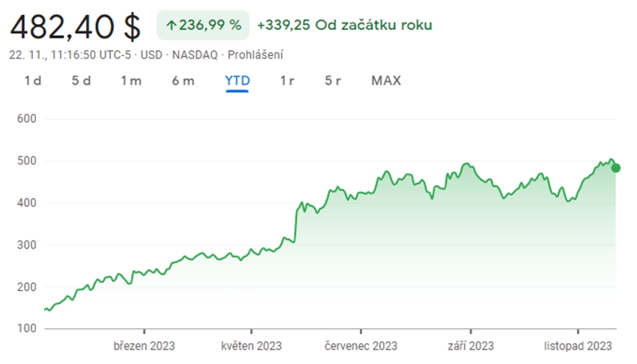Switch chart to the 5 d range
The height and width of the screenshot is (364, 637).
tap(81, 81)
